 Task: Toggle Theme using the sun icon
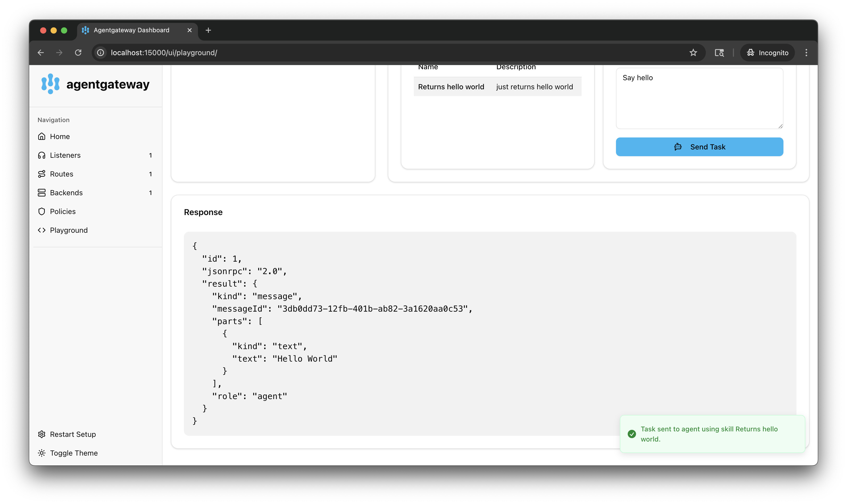(41, 453)
